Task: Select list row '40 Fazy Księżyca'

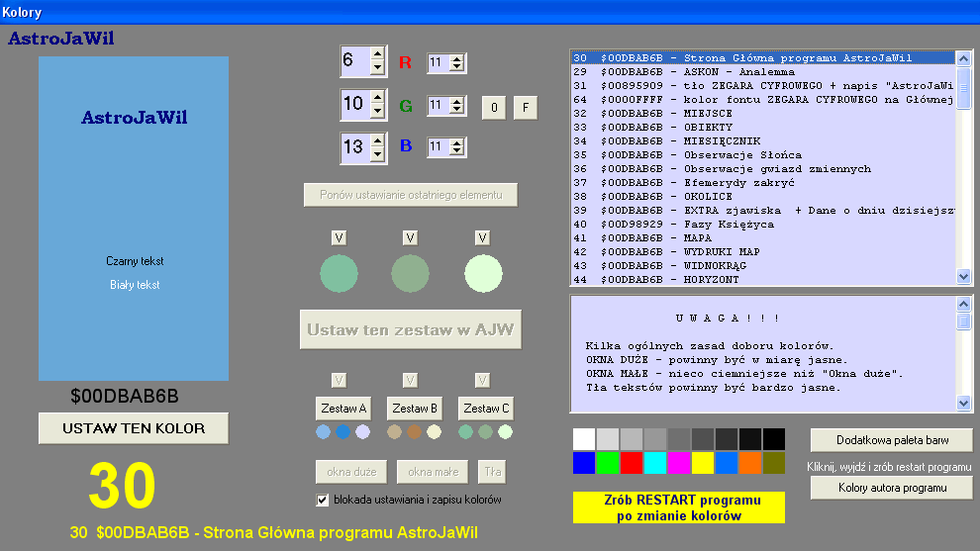Action: (x=763, y=225)
